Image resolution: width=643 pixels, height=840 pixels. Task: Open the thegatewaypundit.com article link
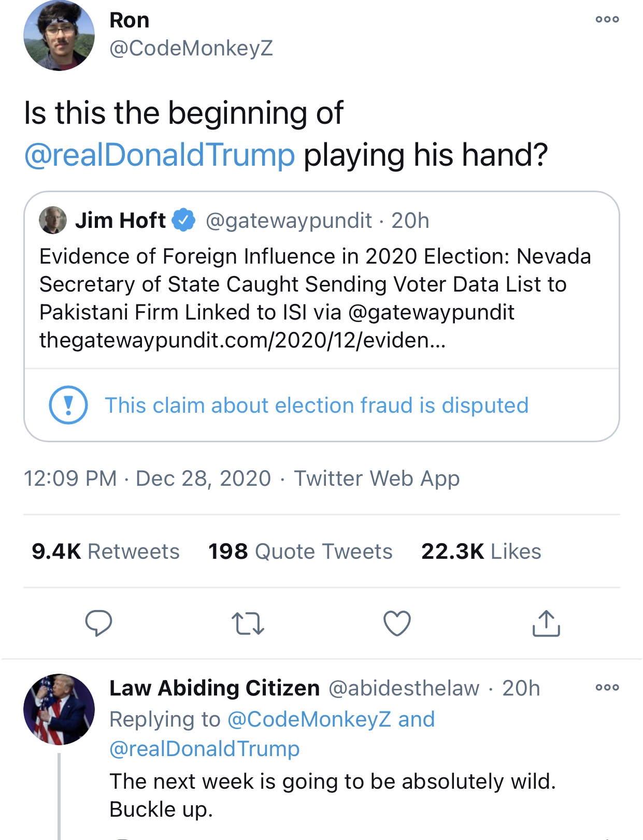point(242,340)
